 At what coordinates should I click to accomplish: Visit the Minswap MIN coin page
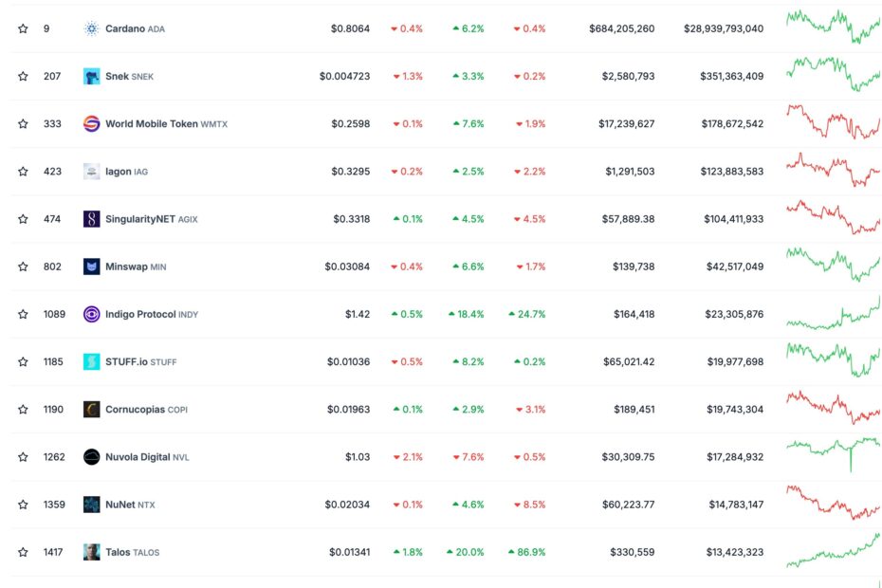pos(136,266)
